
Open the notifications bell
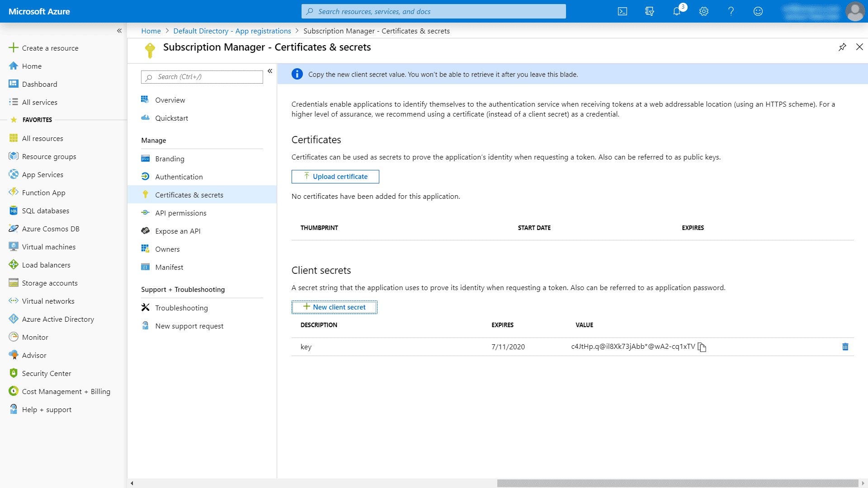[x=677, y=11]
